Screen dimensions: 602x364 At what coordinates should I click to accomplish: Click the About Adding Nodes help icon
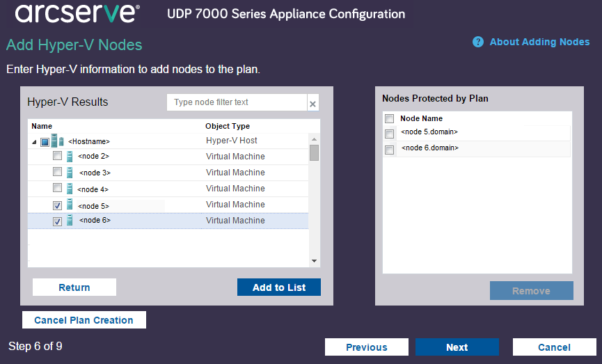pos(478,42)
